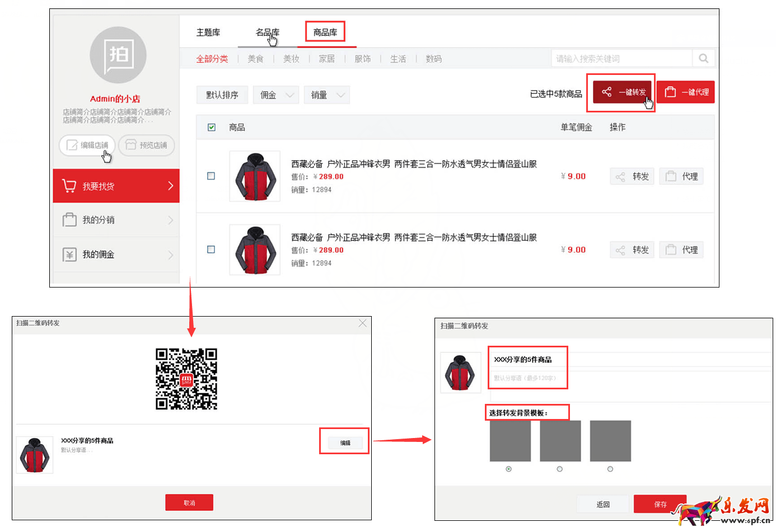Click 编辑 in the QR dialog

point(345,442)
